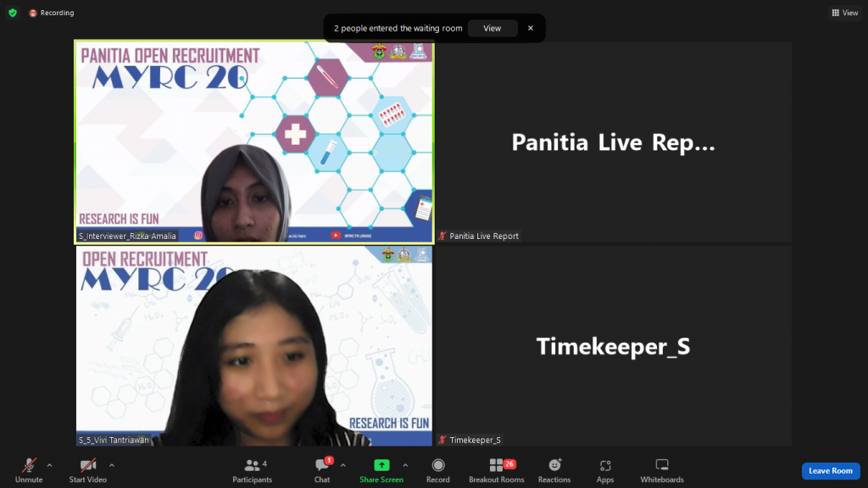The width and height of the screenshot is (868, 488).
Task: Click muted mic icon on Panitia Live Report
Action: (442, 236)
